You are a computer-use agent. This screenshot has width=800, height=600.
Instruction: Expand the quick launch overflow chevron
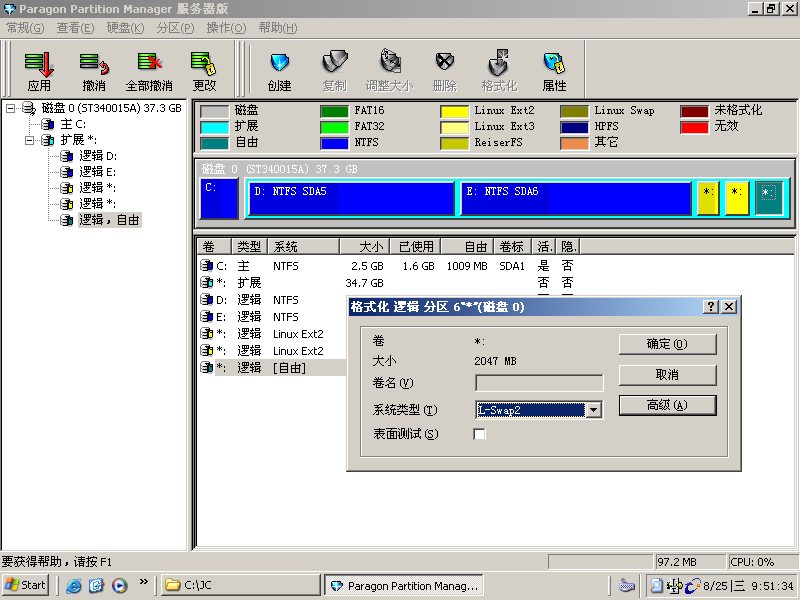click(x=143, y=582)
